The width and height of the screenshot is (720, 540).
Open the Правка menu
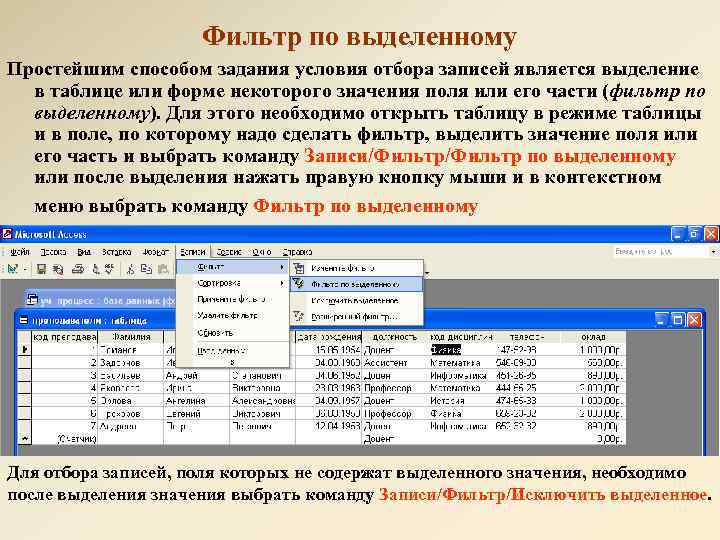pos(53,252)
